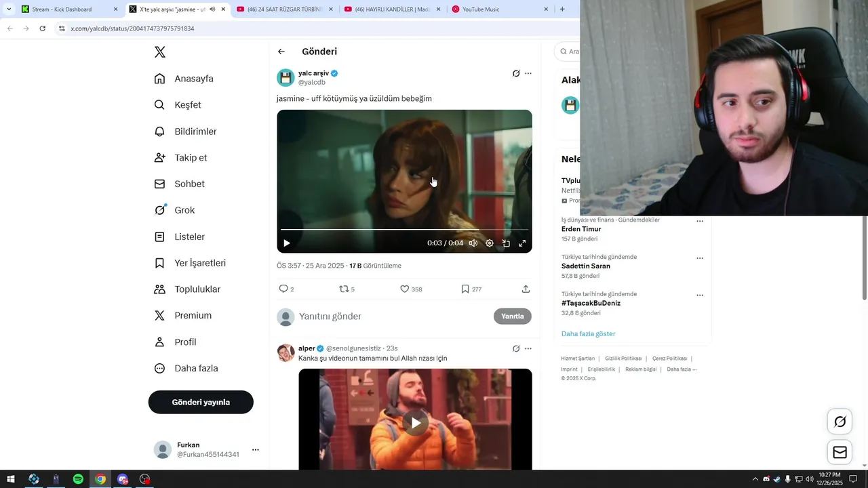The width and height of the screenshot is (868, 488).
Task: Switch to Stream - Kick Dashboard tab
Action: tap(70, 9)
